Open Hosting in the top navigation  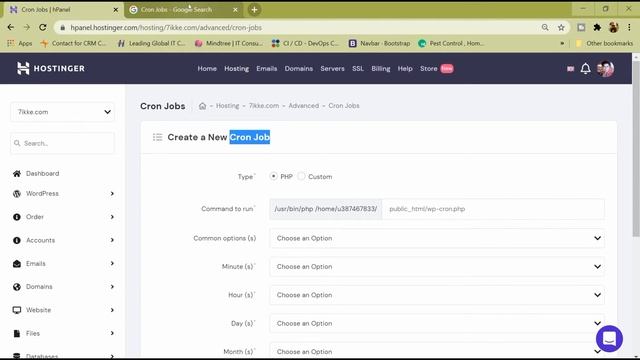(236, 69)
